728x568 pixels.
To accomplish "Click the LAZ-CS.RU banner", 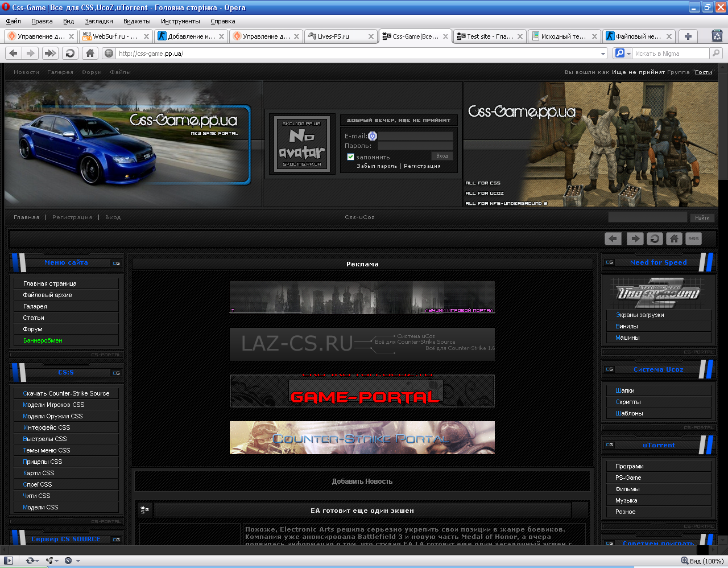I will tap(362, 344).
